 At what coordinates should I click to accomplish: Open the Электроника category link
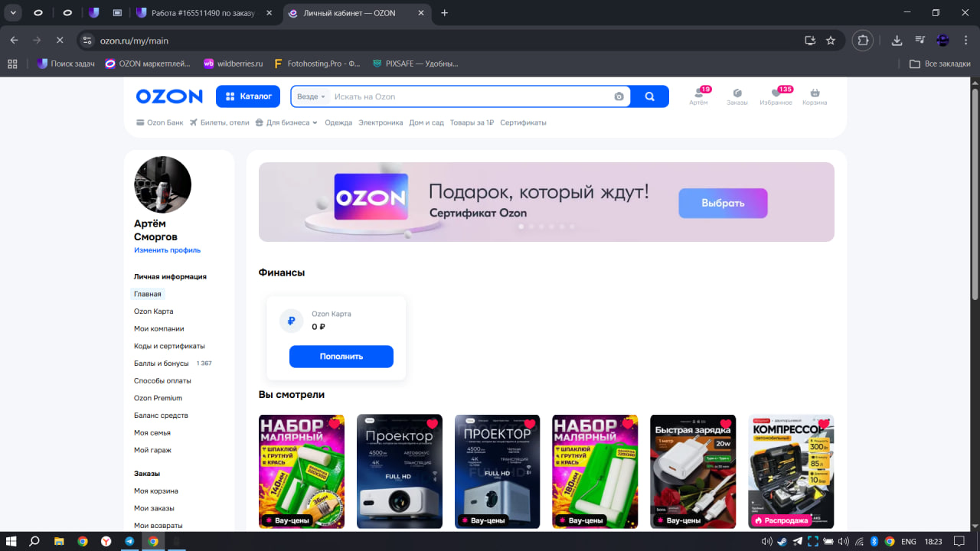381,122
